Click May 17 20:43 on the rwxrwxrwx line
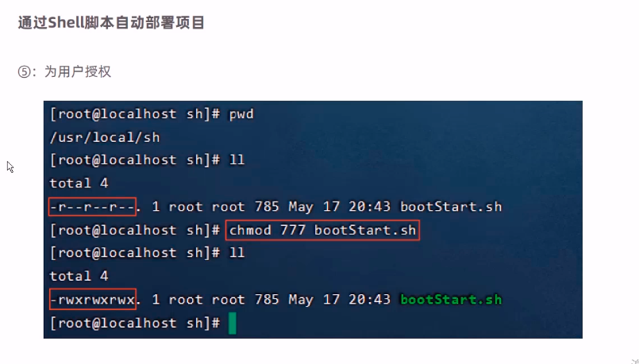Image resolution: width=639 pixels, height=364 pixels. coord(340,300)
